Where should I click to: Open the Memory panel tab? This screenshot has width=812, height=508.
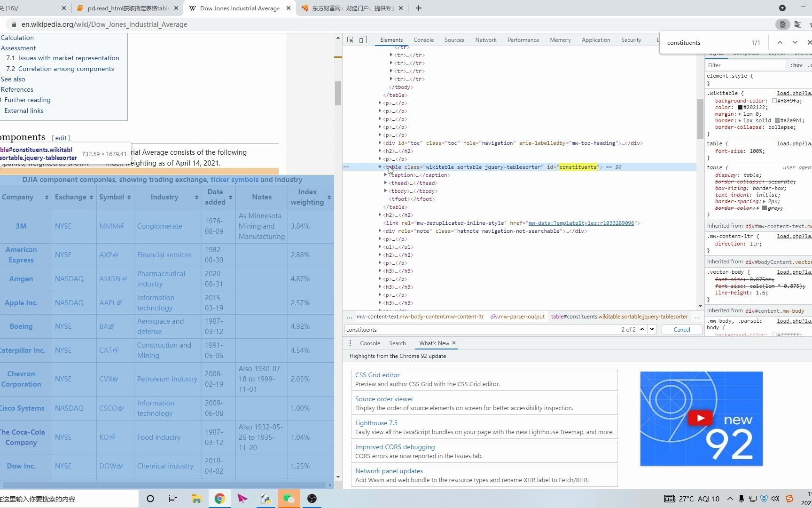click(x=560, y=40)
